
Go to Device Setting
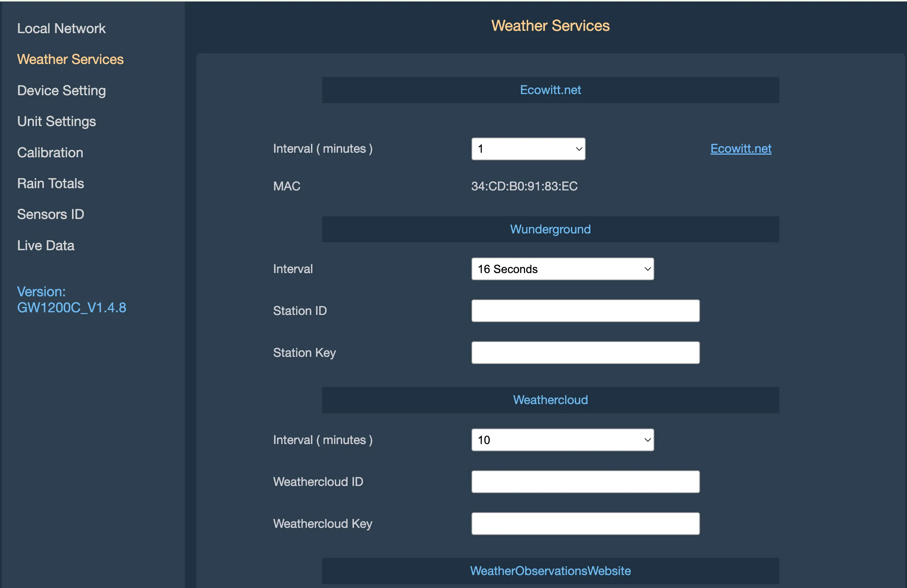(61, 91)
